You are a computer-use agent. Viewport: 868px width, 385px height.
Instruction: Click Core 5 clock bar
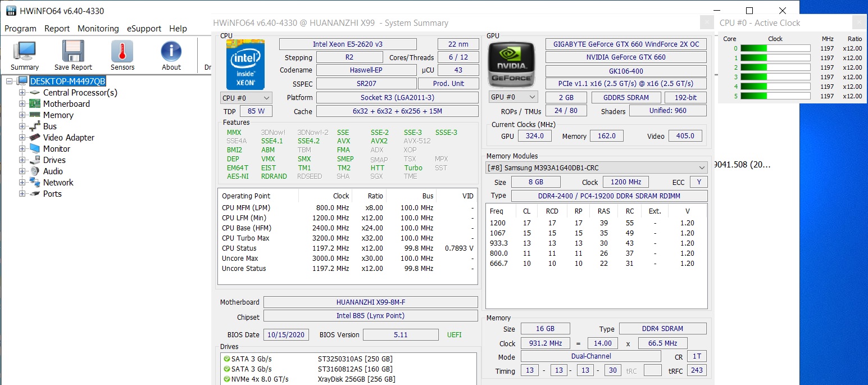(x=775, y=96)
